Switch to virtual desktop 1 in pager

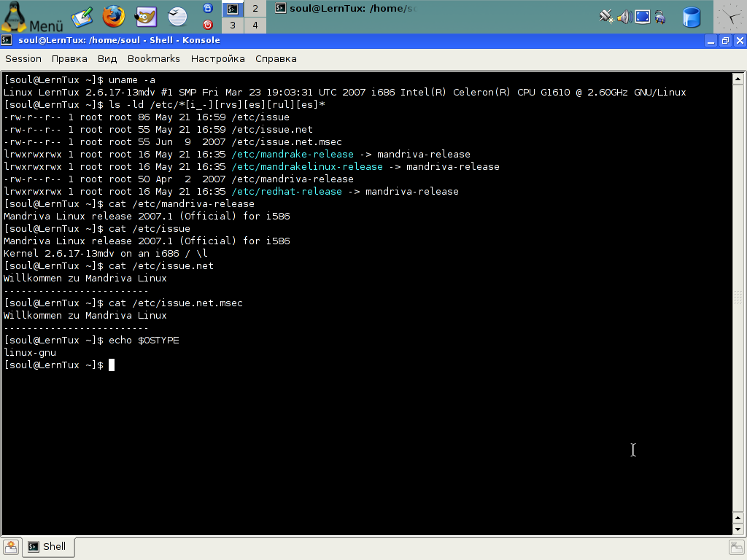coord(233,9)
